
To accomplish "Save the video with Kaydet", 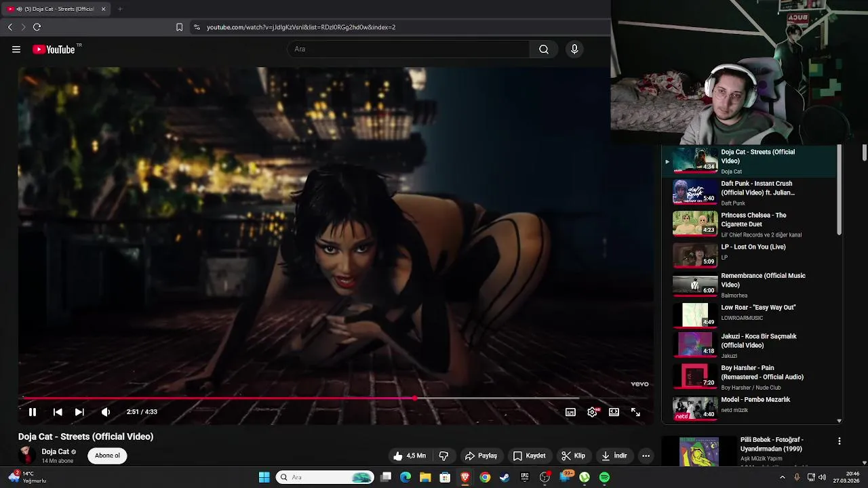I will click(529, 455).
